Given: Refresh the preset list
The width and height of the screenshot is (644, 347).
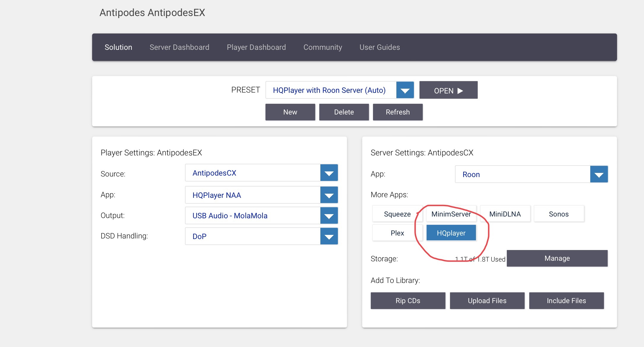Looking at the screenshot, I should (398, 112).
